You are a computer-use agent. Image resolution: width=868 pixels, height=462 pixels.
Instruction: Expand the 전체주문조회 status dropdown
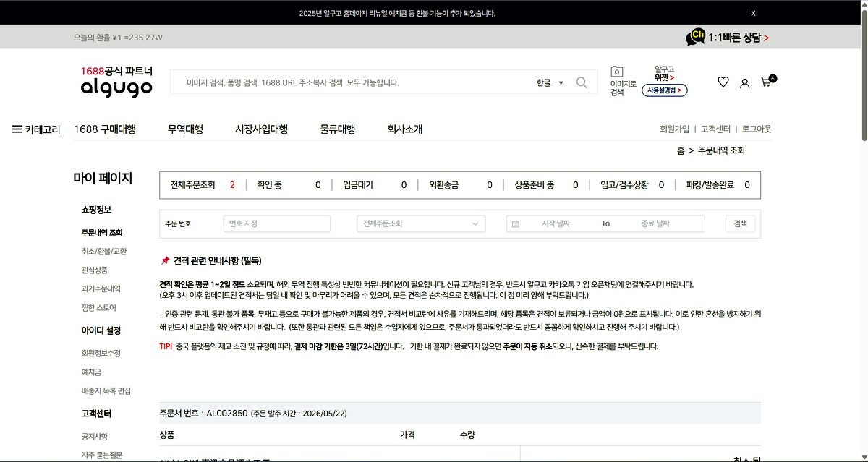pos(421,224)
